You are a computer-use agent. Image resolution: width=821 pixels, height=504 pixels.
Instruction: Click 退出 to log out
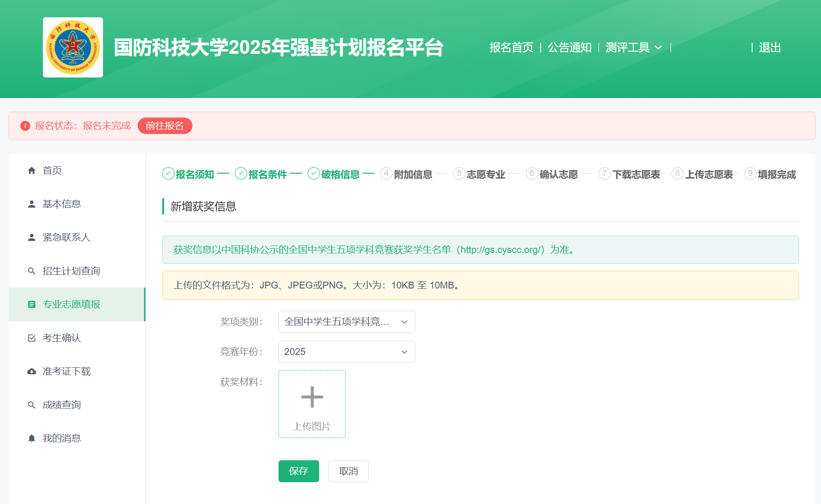[x=770, y=47]
